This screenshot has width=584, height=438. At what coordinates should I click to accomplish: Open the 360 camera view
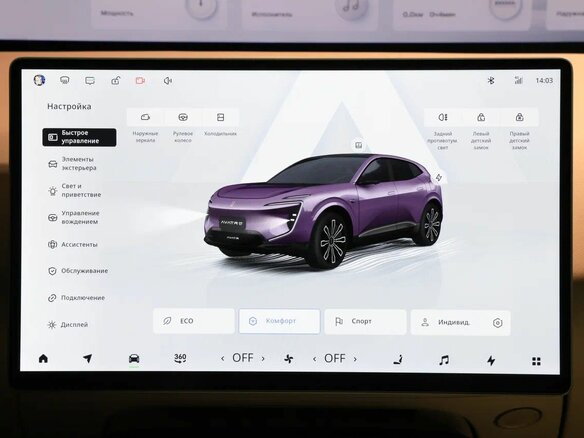[x=180, y=359]
